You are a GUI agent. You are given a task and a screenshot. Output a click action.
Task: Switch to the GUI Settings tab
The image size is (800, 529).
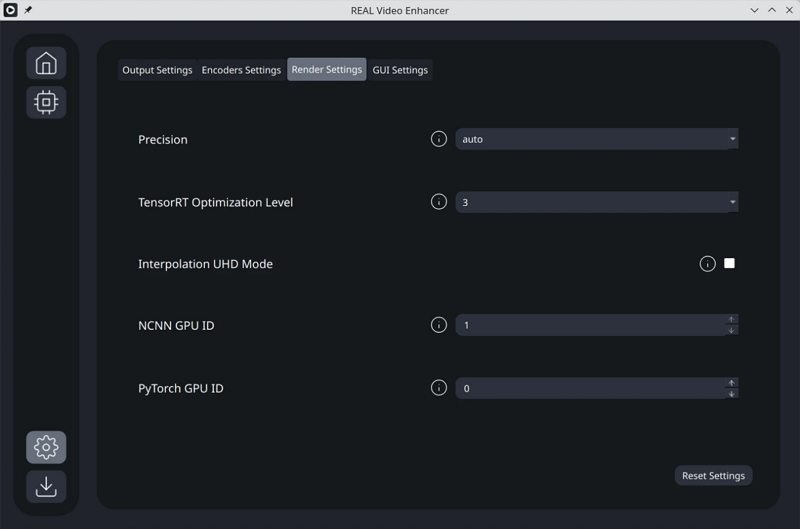[400, 70]
